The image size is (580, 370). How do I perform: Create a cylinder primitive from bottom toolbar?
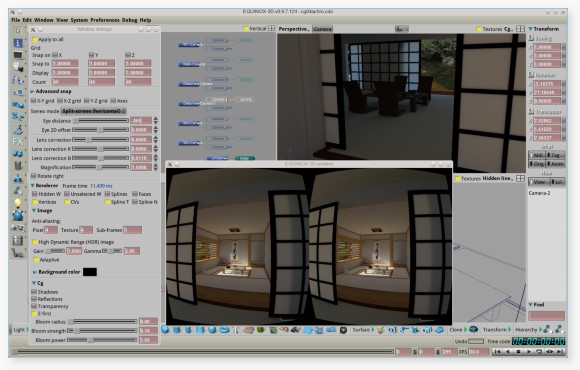[x=177, y=330]
